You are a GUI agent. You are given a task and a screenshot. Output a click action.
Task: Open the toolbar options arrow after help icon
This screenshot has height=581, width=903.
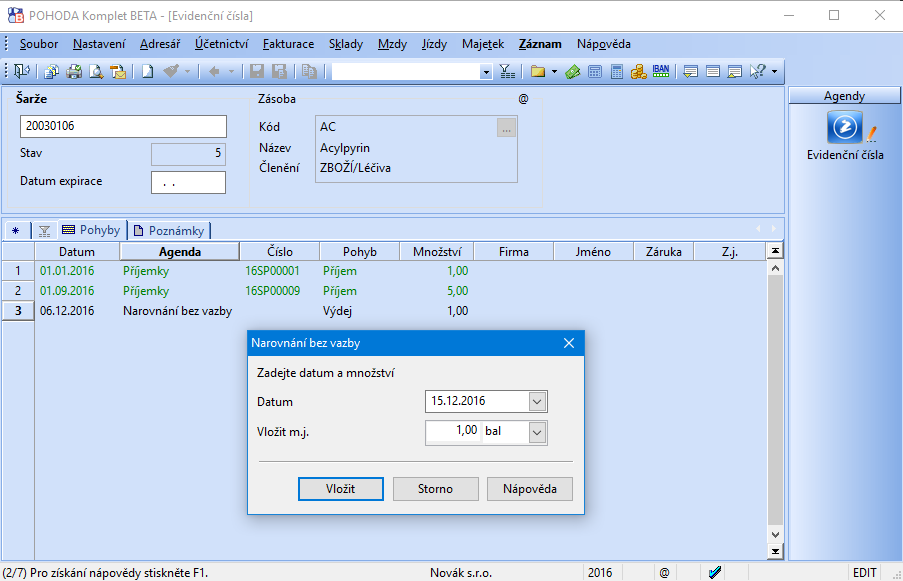pos(775,71)
